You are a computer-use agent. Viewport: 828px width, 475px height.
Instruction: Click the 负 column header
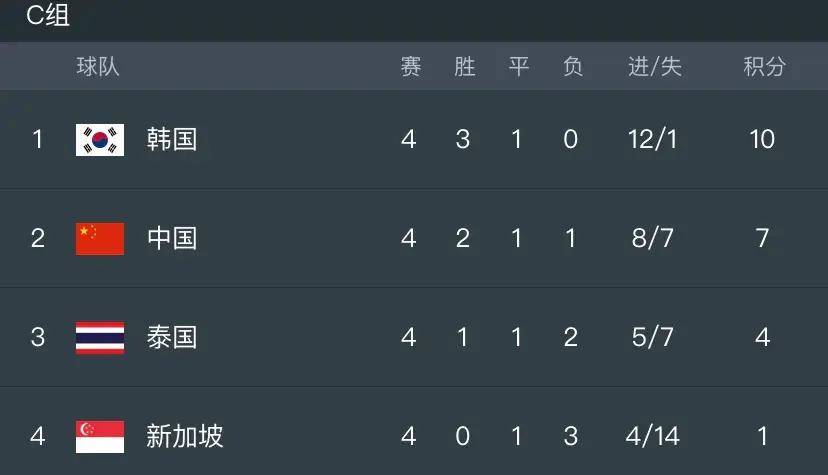point(572,66)
